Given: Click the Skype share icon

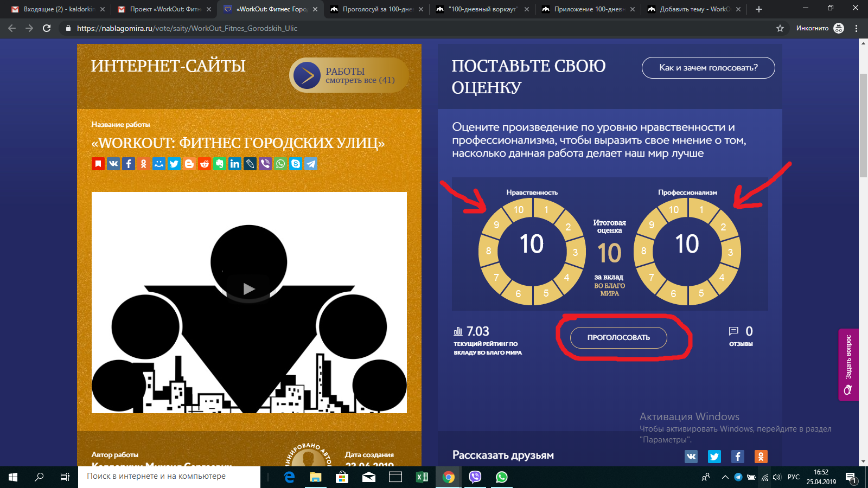Looking at the screenshot, I should (x=296, y=164).
